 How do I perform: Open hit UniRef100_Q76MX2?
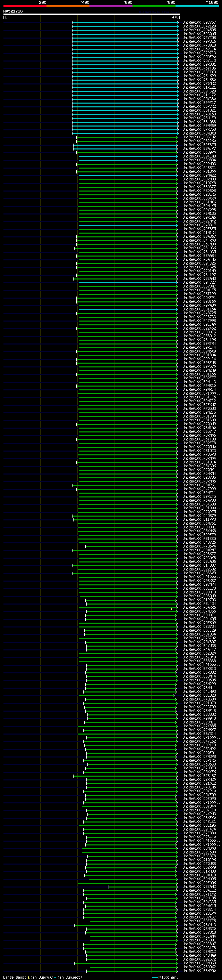(199, 84)
